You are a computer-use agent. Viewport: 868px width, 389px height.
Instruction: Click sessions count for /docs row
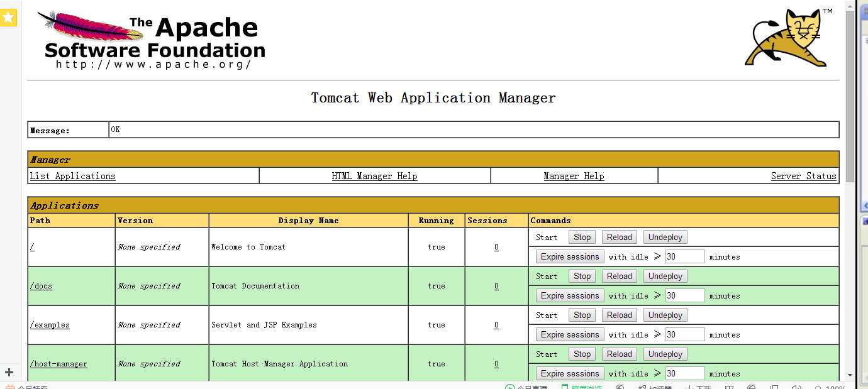496,286
